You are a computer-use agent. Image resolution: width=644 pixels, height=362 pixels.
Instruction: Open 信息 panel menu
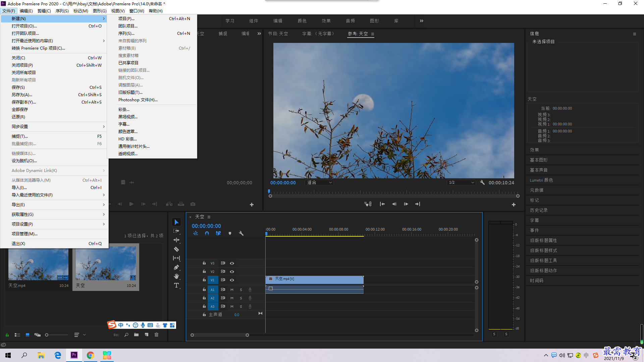635,34
